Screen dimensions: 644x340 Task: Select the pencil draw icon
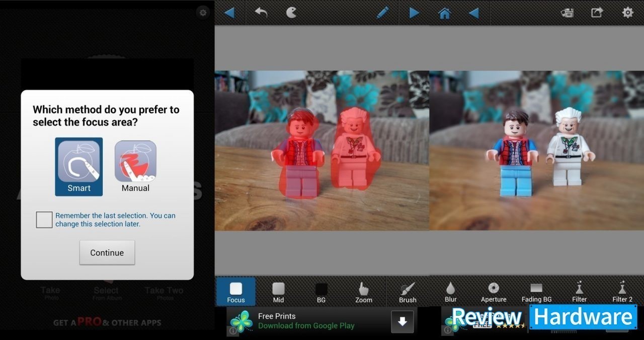383,13
